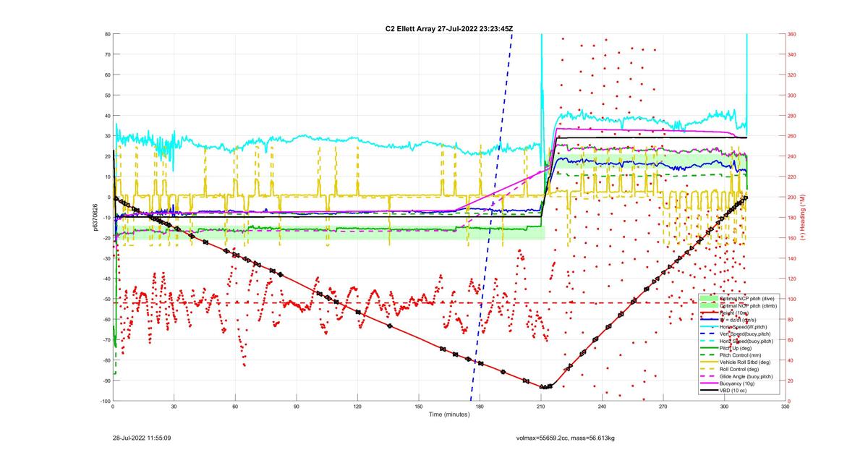868x450 pixels.
Task: Click footer text "volmax=55659.2cc, mass=56.613kg"
Action: click(565, 438)
